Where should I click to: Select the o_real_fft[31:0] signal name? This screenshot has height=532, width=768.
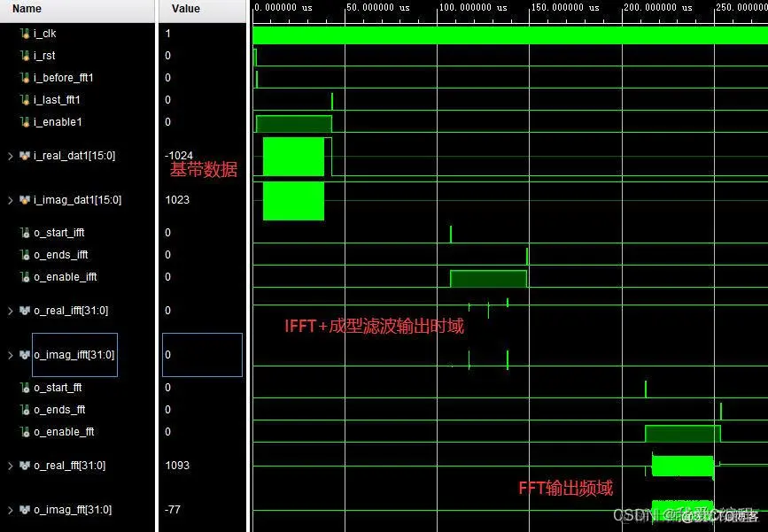(x=70, y=465)
